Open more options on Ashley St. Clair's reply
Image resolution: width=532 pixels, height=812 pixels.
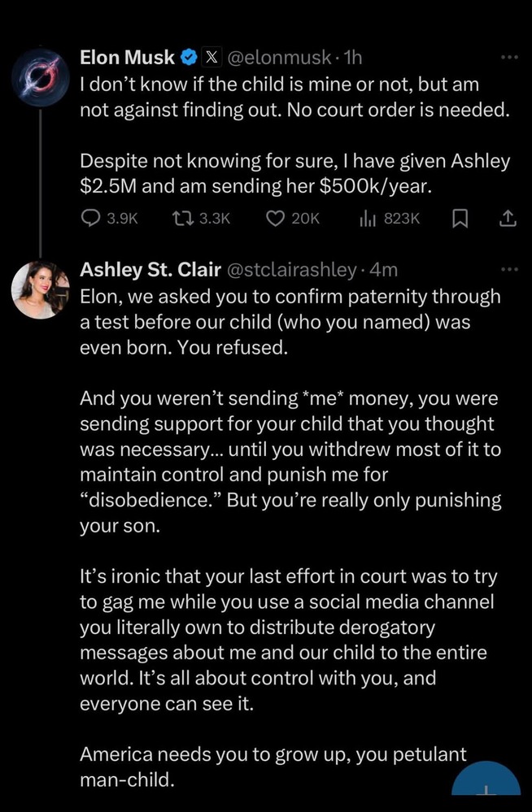pos(509,269)
